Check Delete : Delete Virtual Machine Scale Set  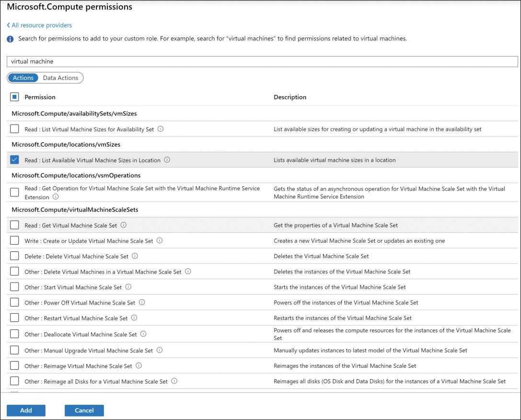14,256
